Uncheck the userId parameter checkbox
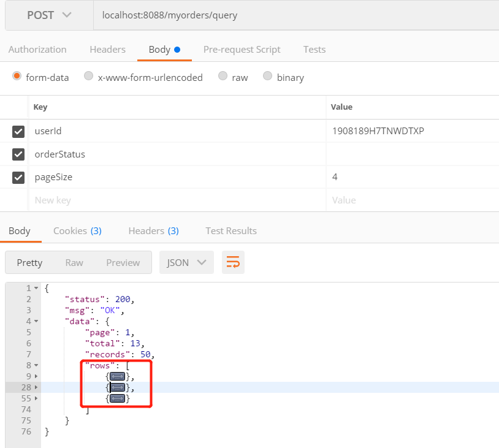The image size is (499, 448). (x=18, y=131)
